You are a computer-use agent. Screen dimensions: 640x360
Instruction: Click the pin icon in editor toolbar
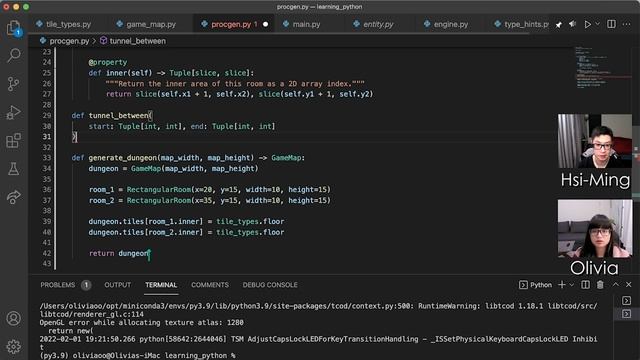click(x=558, y=24)
